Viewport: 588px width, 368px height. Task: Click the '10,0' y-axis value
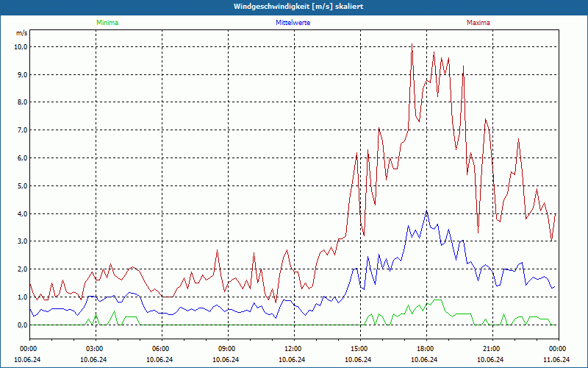coord(21,47)
